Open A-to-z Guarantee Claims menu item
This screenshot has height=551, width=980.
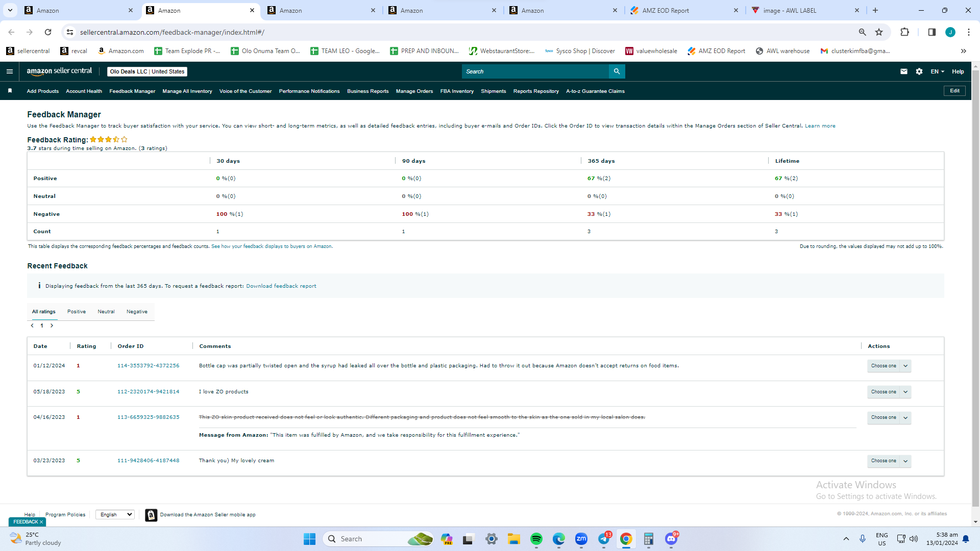(x=595, y=91)
